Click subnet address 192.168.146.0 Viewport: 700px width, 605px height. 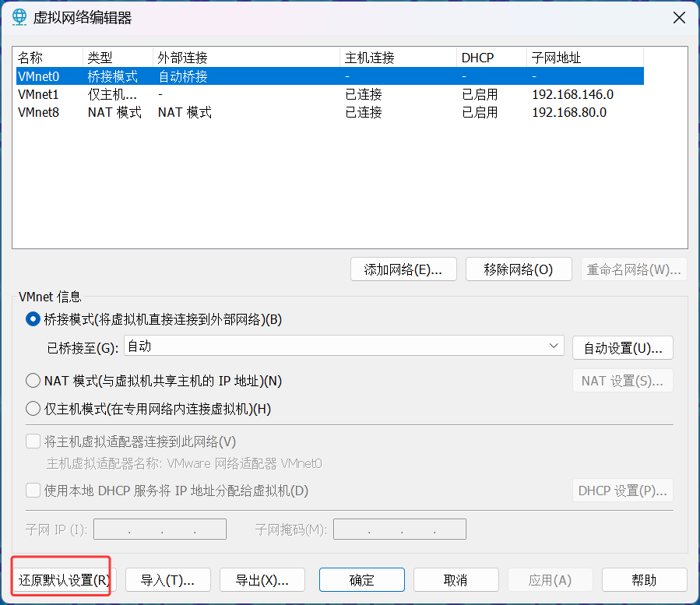coord(573,94)
